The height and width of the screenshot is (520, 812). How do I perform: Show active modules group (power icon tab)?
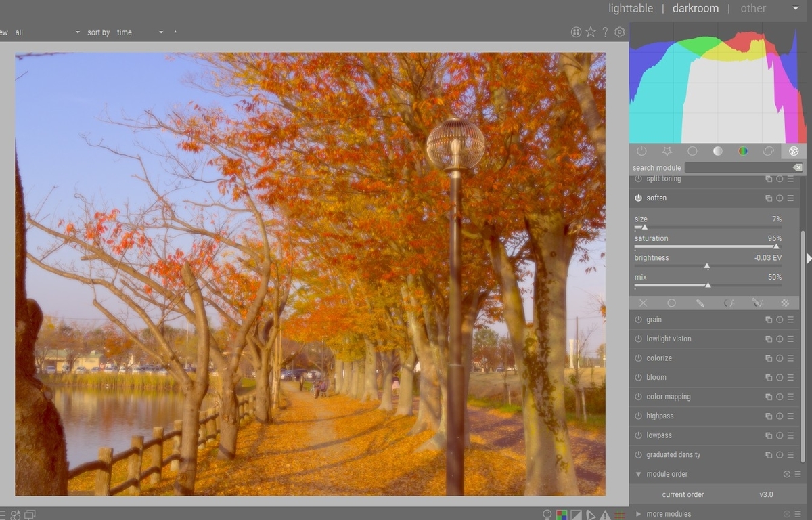(641, 151)
